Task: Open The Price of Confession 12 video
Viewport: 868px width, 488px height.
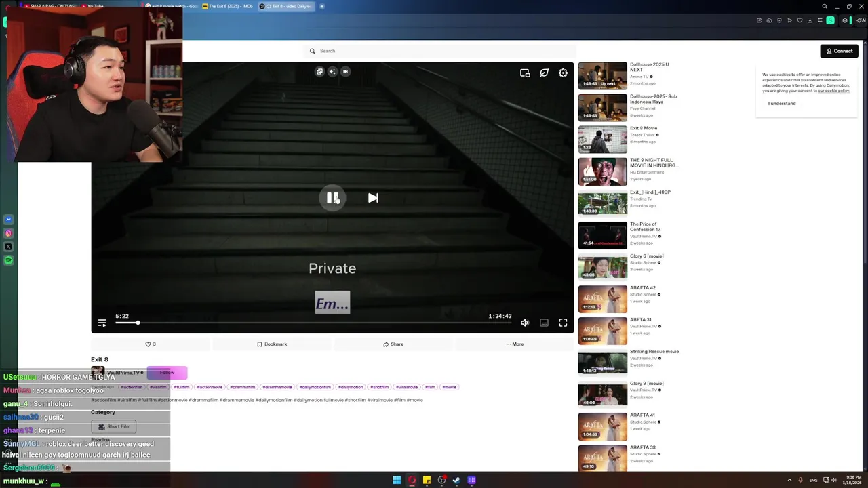Action: [x=602, y=235]
